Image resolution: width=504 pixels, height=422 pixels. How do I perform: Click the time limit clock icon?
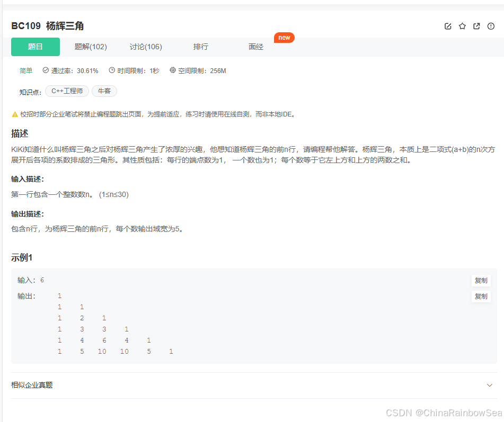click(112, 70)
